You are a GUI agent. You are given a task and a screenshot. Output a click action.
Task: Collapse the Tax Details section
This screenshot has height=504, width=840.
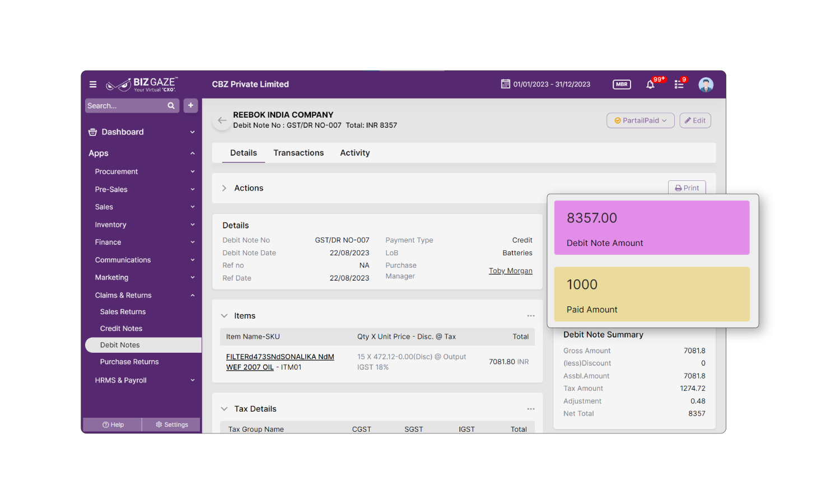click(x=224, y=409)
